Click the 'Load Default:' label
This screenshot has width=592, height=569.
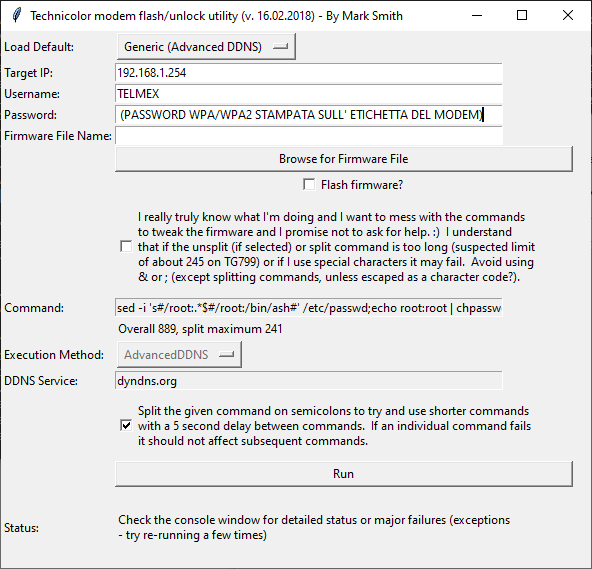(x=39, y=47)
